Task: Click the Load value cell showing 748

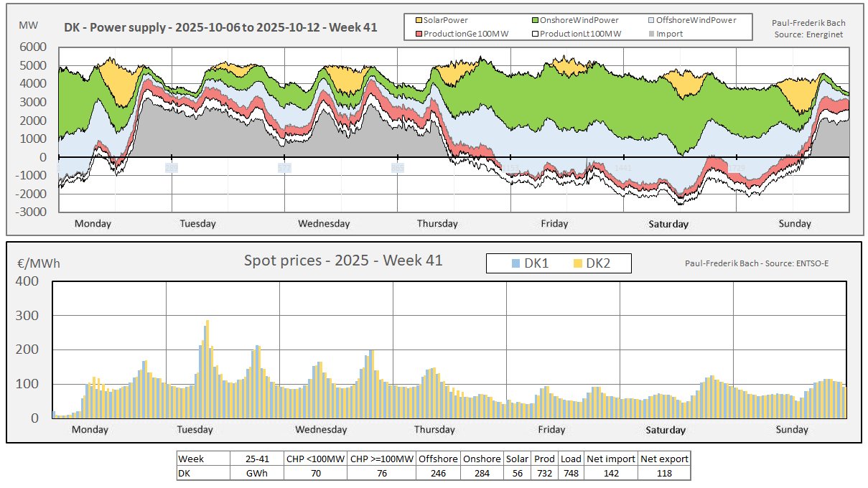Action: click(571, 473)
